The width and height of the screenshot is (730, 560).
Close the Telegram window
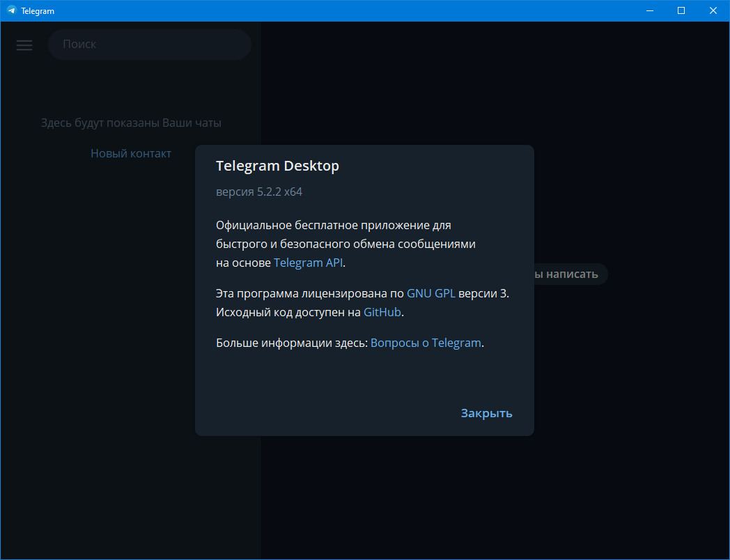click(713, 10)
